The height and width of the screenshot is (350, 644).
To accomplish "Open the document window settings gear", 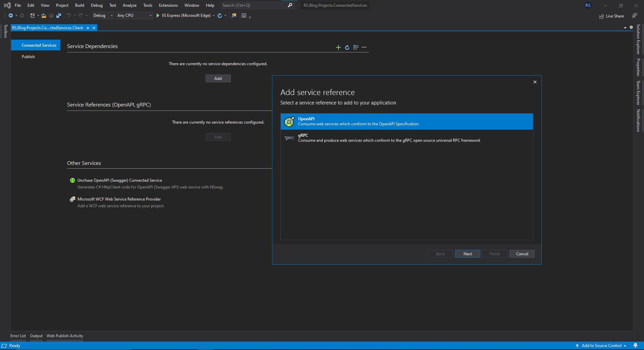I will coord(631,27).
